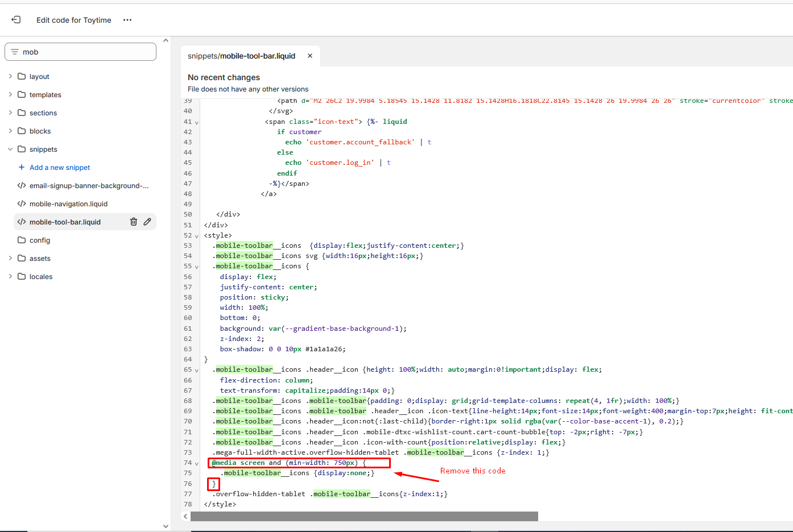This screenshot has width=793, height=532.
Task: Click horizontal scrollbar left arrow in editor
Action: point(185,516)
